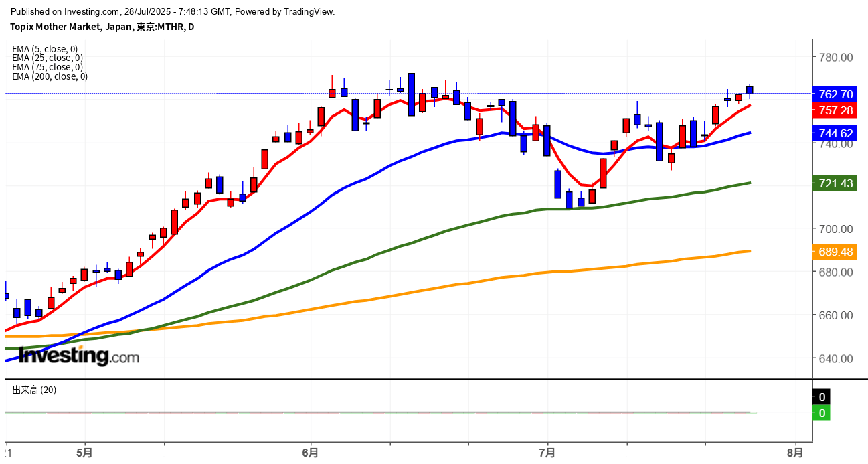
Task: Select the EMA (200, close, 0) legend
Action: point(50,76)
